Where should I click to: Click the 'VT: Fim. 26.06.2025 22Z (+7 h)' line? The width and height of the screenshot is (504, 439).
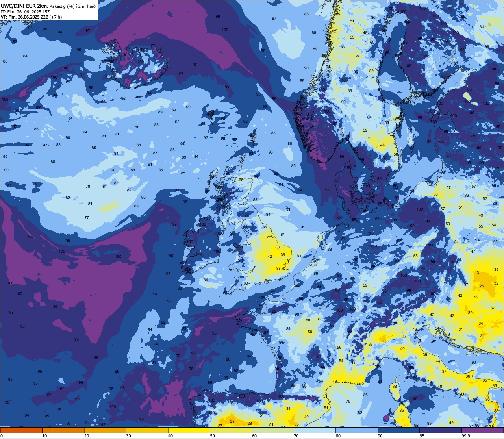31,17
